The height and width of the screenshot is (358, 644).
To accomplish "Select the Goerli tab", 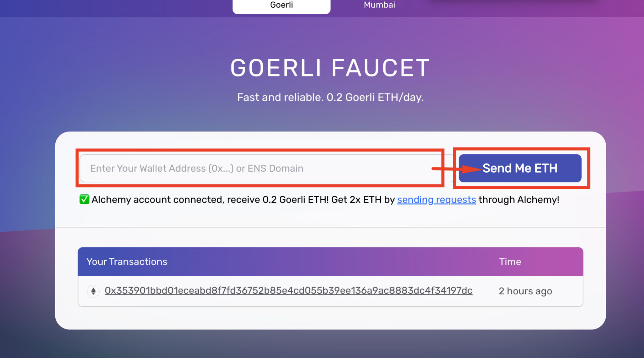I will coord(281,5).
